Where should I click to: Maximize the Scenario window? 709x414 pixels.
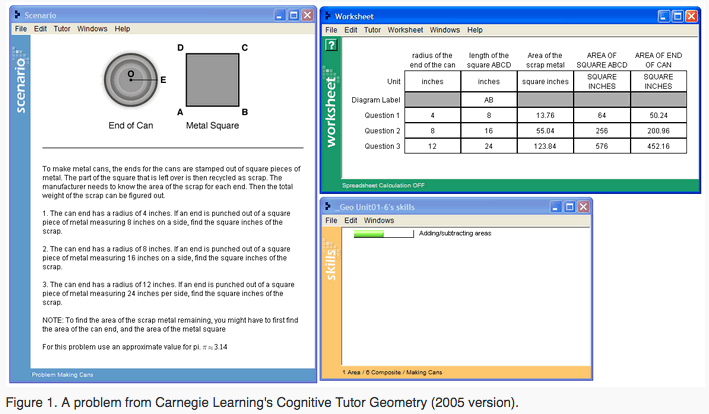pos(293,15)
